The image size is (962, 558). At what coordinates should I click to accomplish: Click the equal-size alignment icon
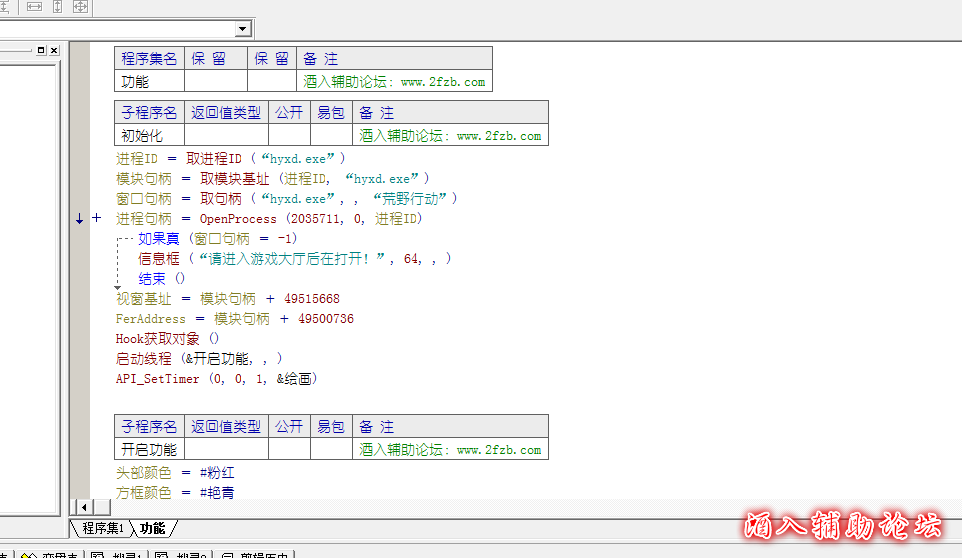click(x=80, y=7)
